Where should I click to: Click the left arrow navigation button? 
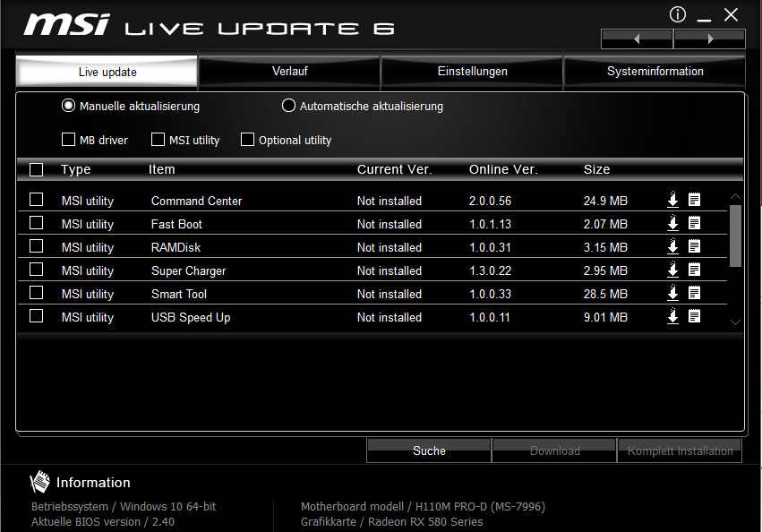(x=637, y=39)
